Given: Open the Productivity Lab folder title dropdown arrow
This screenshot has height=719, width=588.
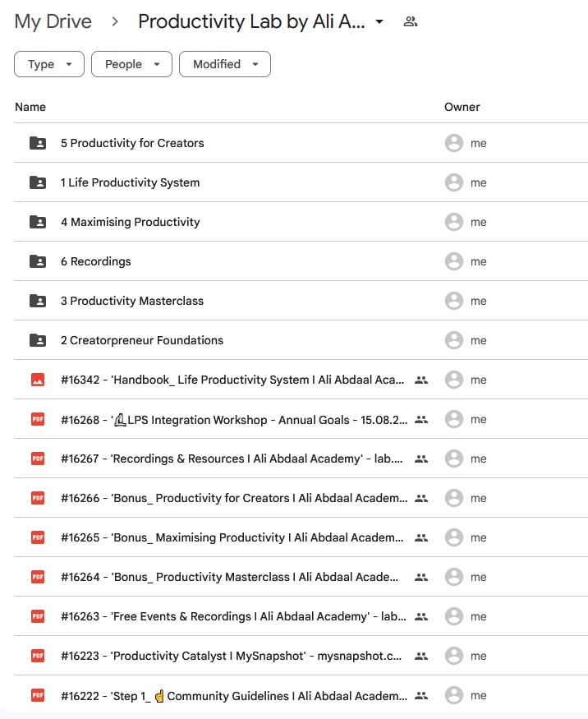Looking at the screenshot, I should [379, 22].
